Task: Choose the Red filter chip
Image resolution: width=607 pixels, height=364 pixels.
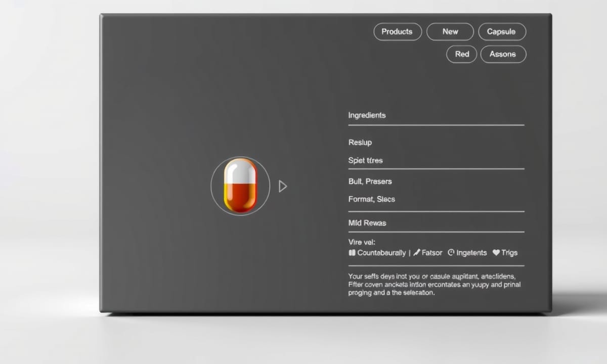Action: click(461, 54)
